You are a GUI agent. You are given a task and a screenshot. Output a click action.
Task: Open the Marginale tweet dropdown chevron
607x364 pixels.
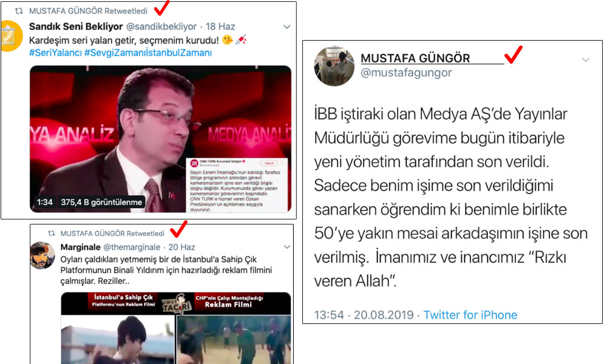pyautogui.click(x=287, y=247)
